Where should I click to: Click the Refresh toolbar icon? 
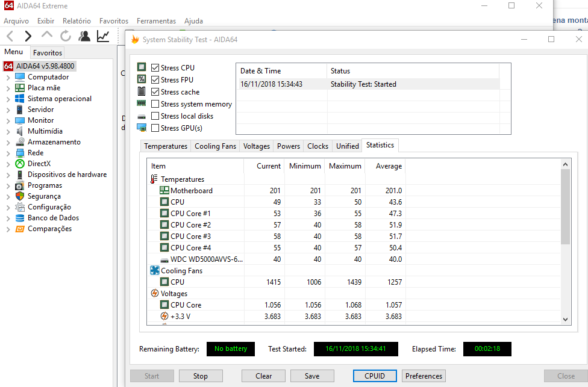click(x=66, y=36)
